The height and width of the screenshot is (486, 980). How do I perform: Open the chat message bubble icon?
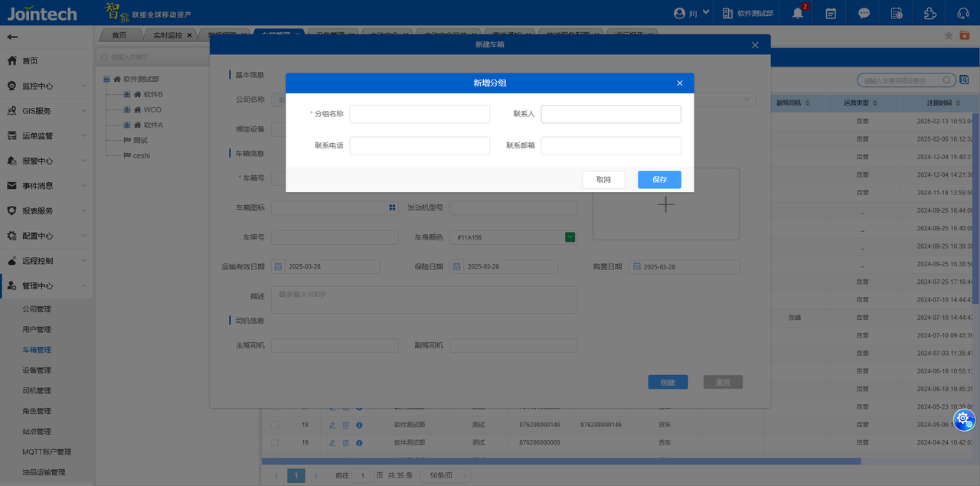(x=864, y=13)
